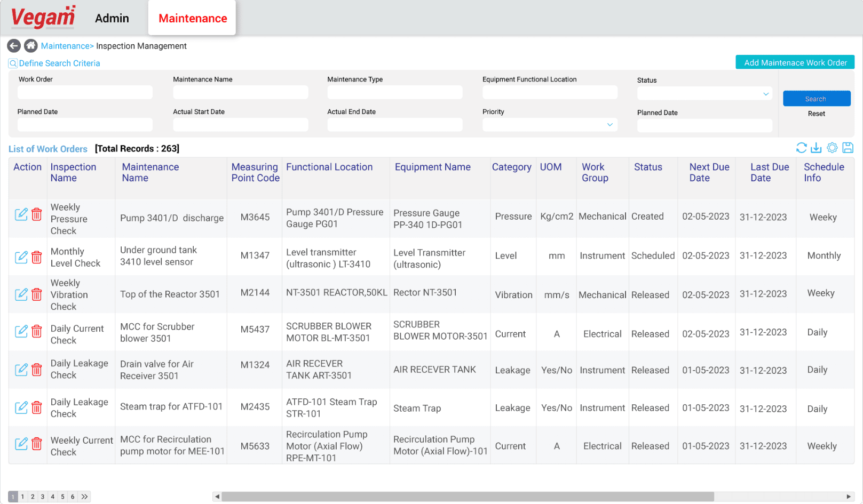Select the Maintenance tab
The image size is (863, 504).
pos(192,18)
